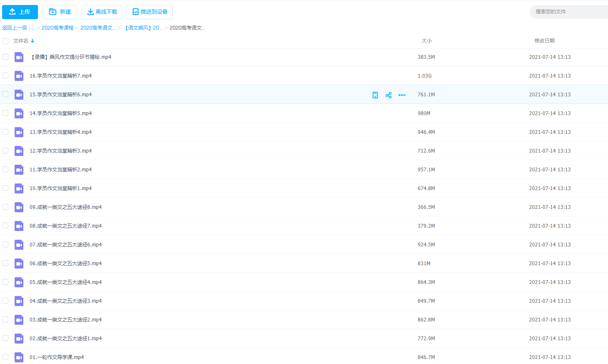Select the checkbox for 02.成就一类文之五大途径1.mp4
The width and height of the screenshot is (608, 364).
point(5,338)
